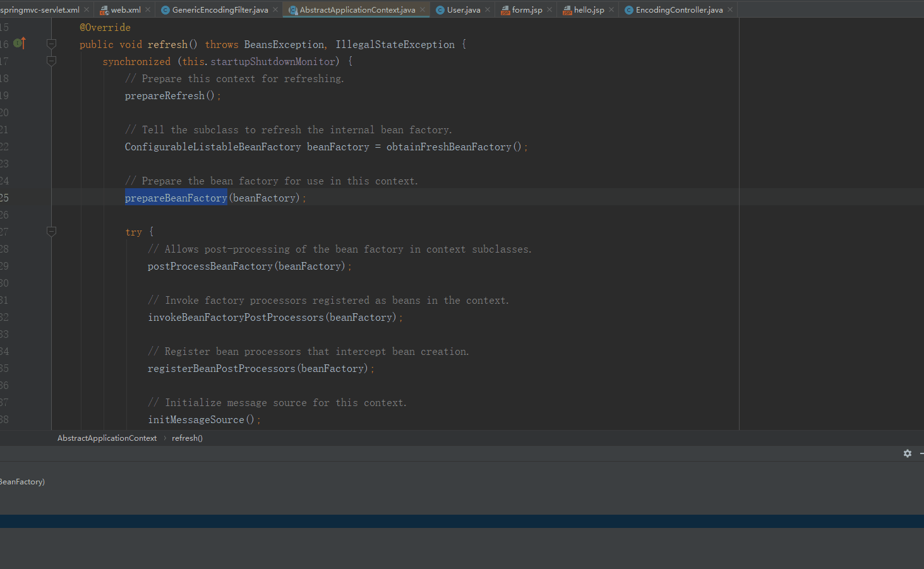Close the GenericEncodingFilter.java tab
Screen dimensions: 924x569
pyautogui.click(x=275, y=10)
